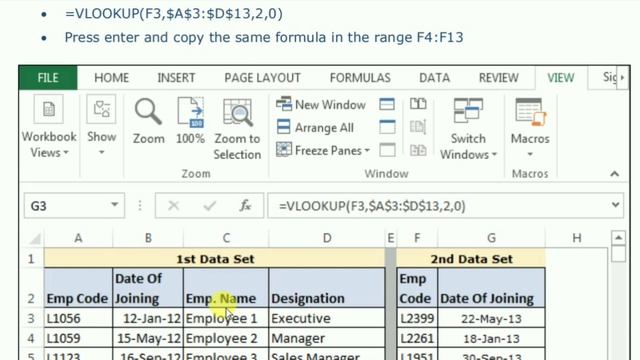Switch to the PAGE LAYOUT tab

coord(262,78)
